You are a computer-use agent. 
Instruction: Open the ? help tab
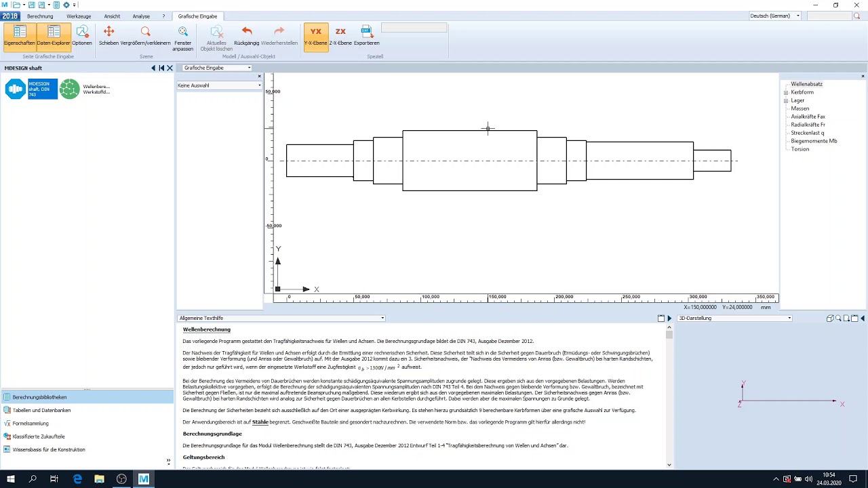pos(163,16)
